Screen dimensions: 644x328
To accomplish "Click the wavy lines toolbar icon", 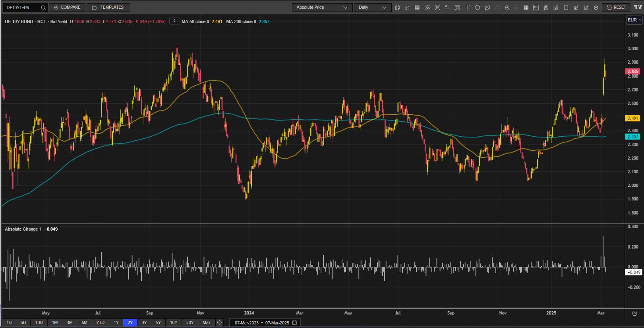I will (427, 8).
